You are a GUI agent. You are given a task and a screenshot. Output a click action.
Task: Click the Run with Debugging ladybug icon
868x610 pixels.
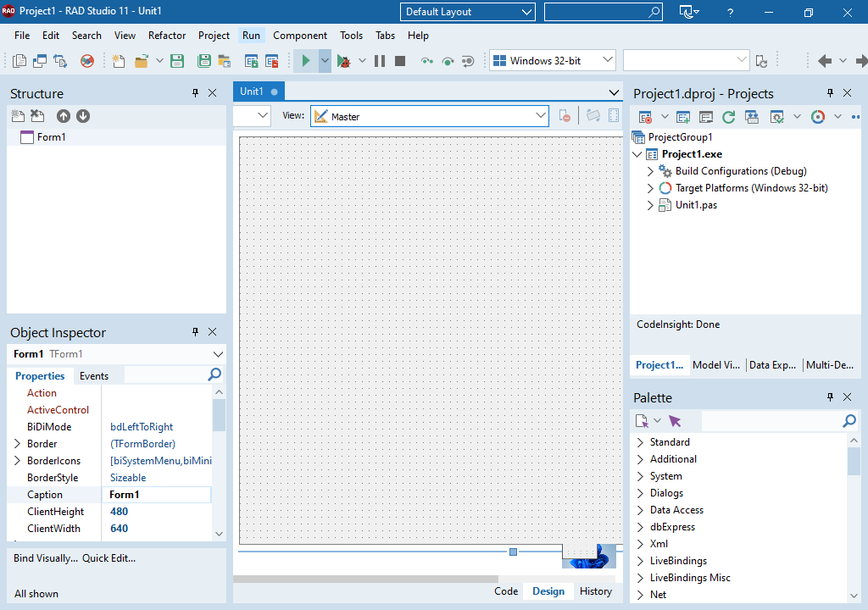344,61
